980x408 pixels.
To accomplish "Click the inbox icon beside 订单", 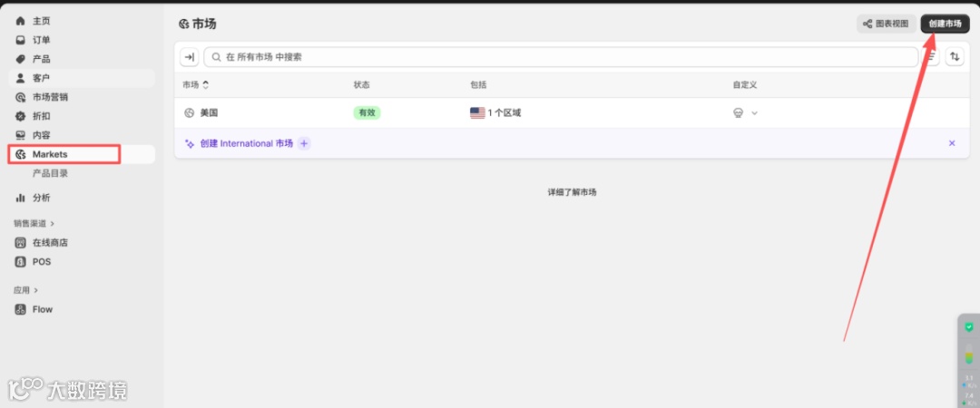I will (x=20, y=40).
